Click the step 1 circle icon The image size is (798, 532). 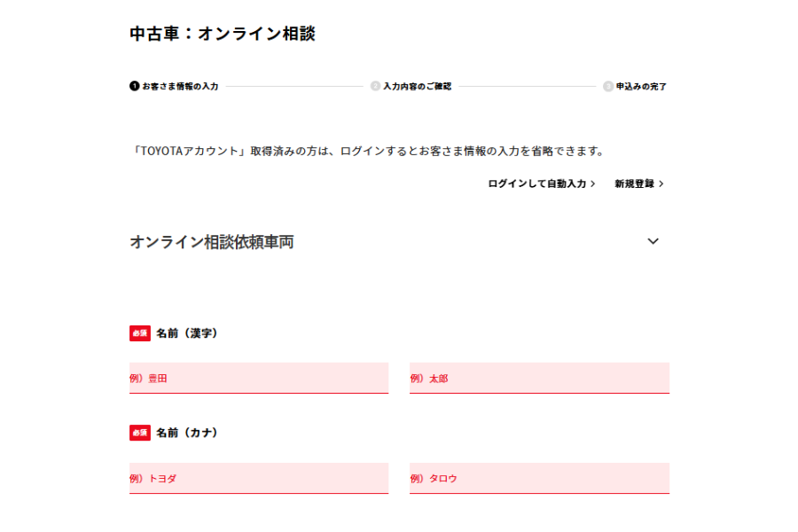click(133, 86)
